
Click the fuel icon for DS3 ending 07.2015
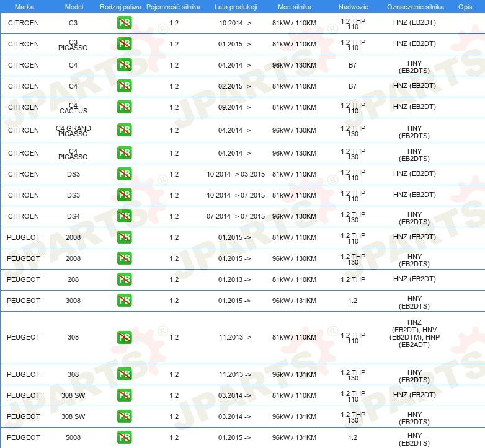(x=124, y=195)
